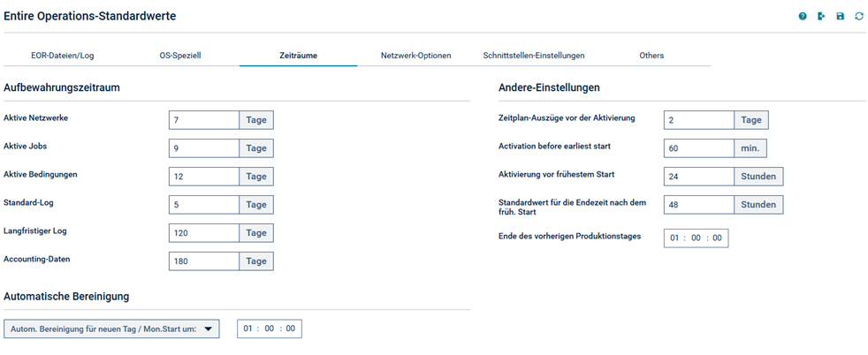Edit Aktivierung vor frühestem Start hours field

(x=698, y=177)
